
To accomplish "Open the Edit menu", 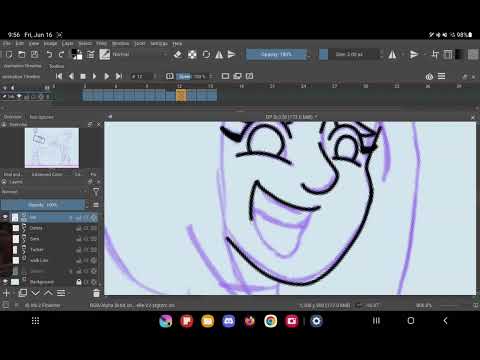I will coord(20,44).
